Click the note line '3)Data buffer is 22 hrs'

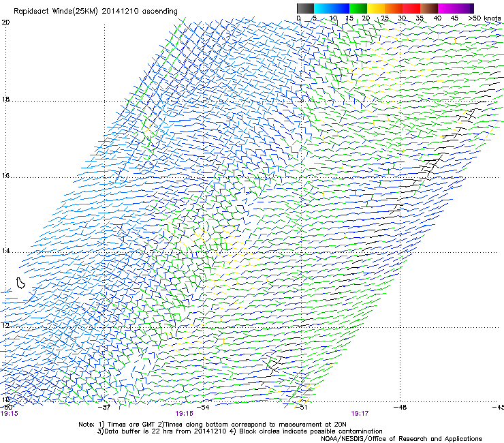pos(240,431)
